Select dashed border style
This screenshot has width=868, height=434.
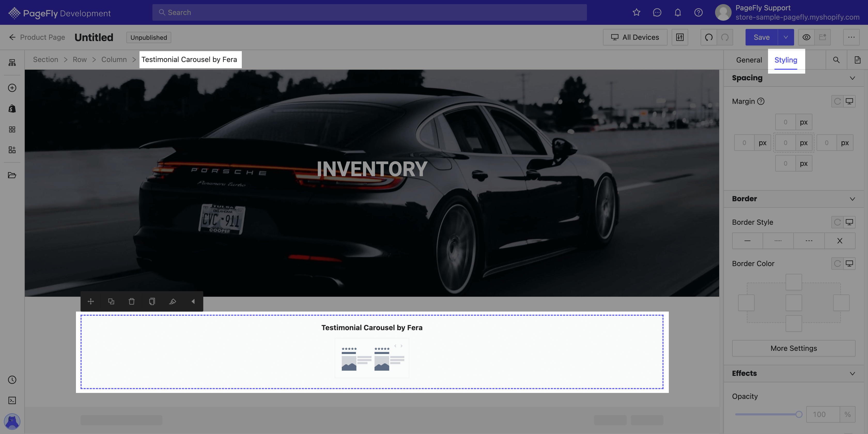809,241
